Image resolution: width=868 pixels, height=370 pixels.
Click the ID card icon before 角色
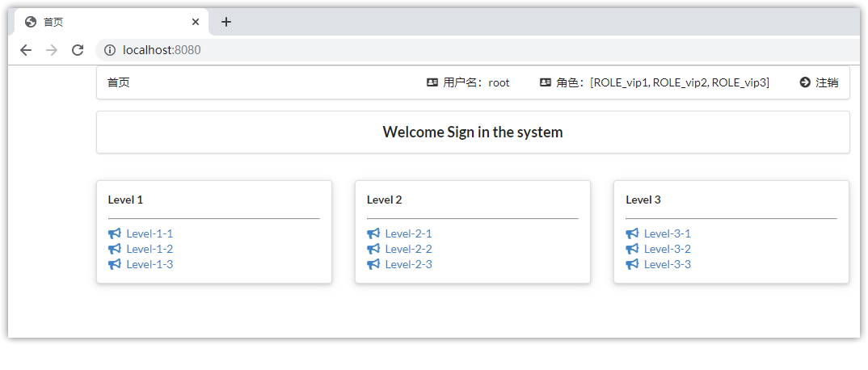pos(546,82)
